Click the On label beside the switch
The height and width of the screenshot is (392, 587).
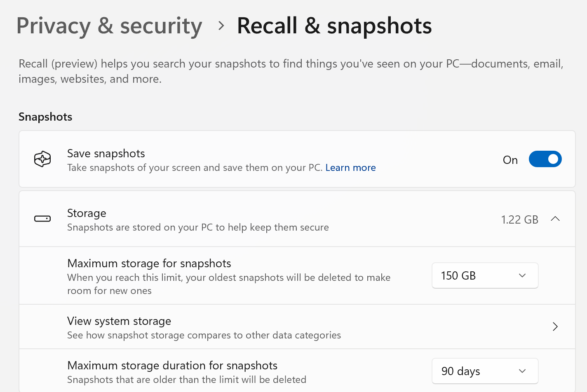point(510,160)
